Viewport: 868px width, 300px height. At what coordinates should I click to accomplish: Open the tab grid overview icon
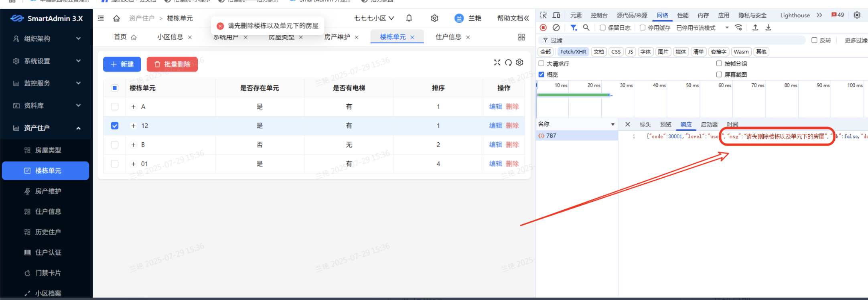point(521,37)
